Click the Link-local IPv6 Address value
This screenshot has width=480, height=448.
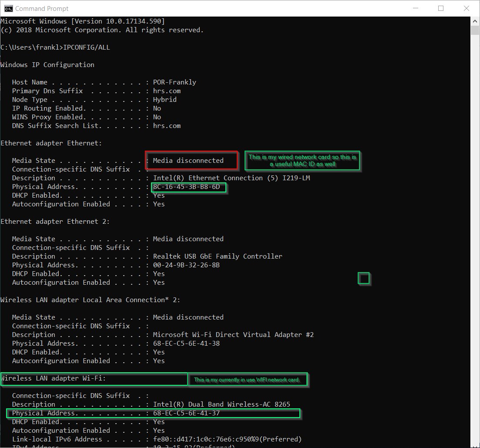228,439
